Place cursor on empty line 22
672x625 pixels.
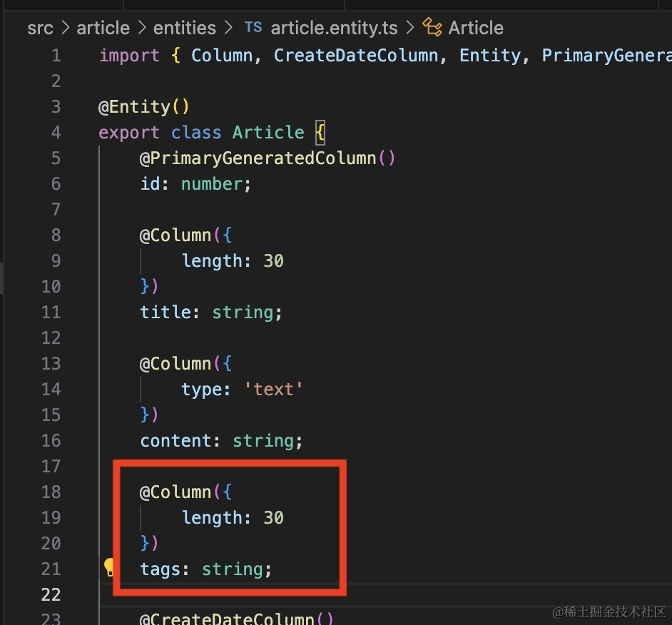[x=357, y=594]
